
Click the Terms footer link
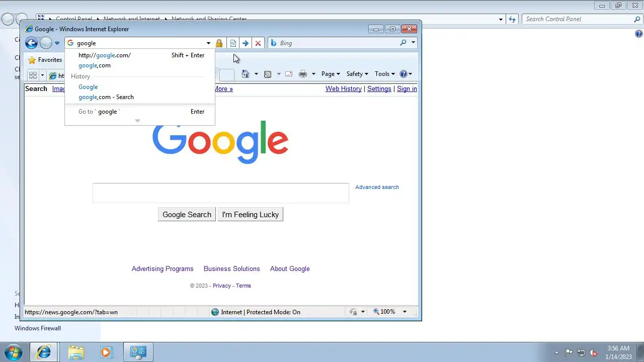[x=244, y=286]
